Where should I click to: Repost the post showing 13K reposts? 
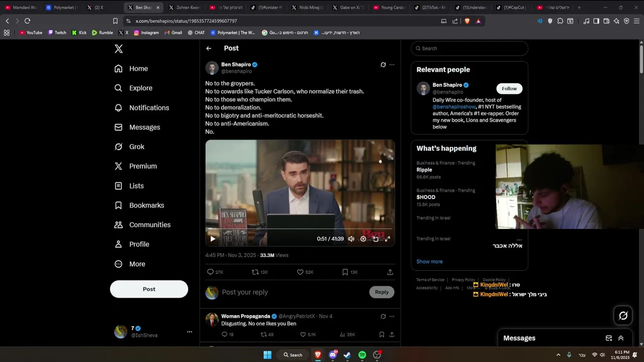pyautogui.click(x=260, y=272)
